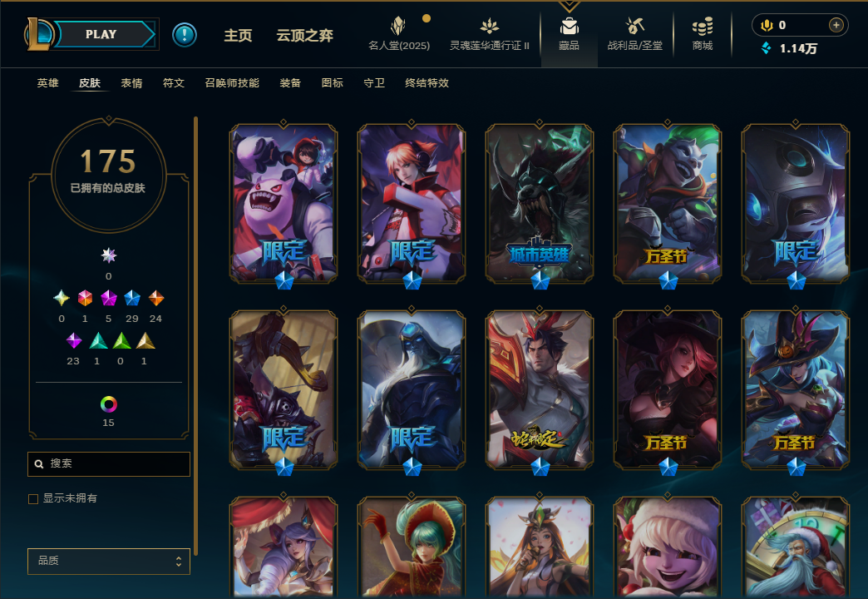868x599 pixels.
Task: Click the 搜索 skin search field
Action: click(x=108, y=463)
